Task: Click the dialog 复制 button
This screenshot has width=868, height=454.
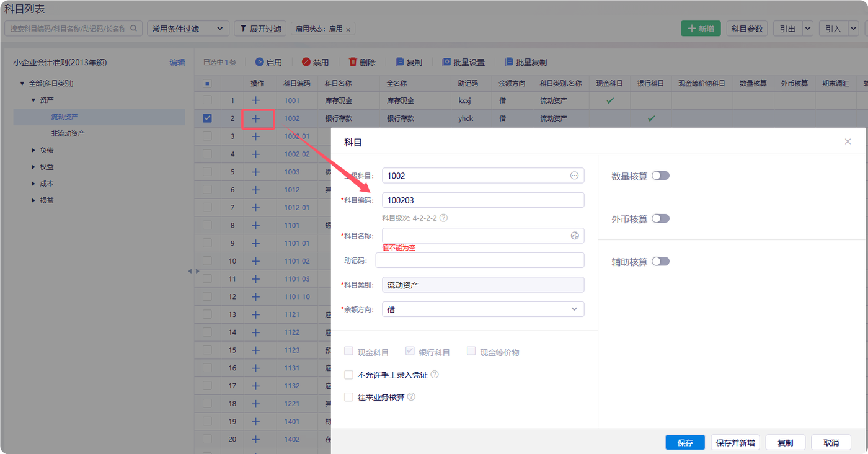Action: (785, 442)
